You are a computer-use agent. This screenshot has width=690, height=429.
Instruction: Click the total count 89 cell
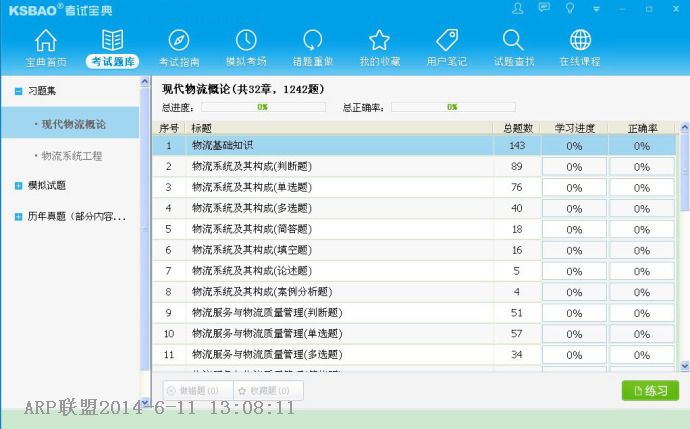click(517, 166)
